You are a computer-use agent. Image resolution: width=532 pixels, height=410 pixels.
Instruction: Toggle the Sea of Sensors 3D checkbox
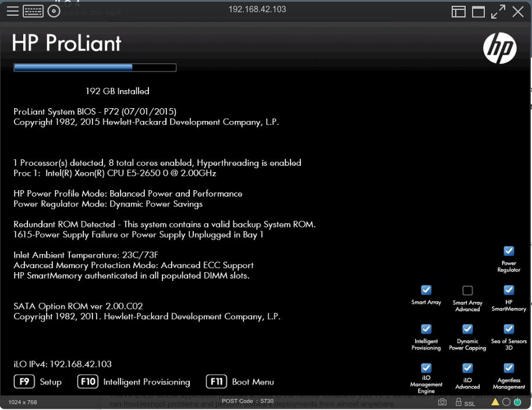[509, 329]
